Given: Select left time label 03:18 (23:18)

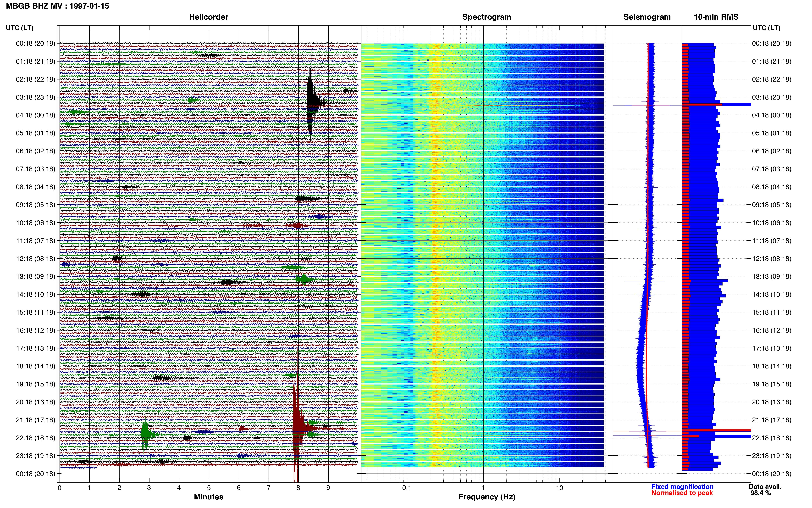Looking at the screenshot, I should (x=36, y=97).
